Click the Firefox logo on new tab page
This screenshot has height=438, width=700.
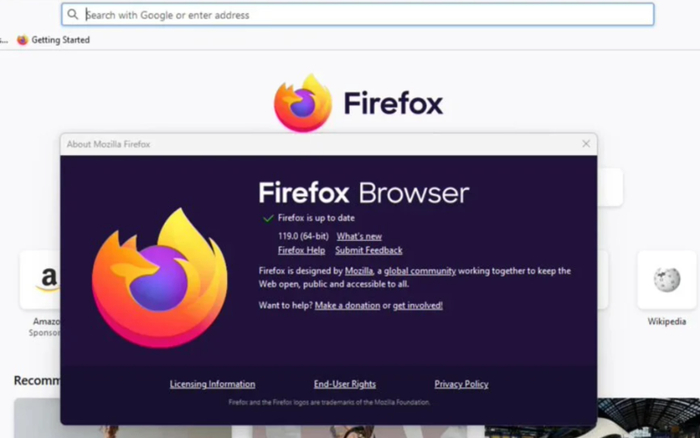click(303, 103)
